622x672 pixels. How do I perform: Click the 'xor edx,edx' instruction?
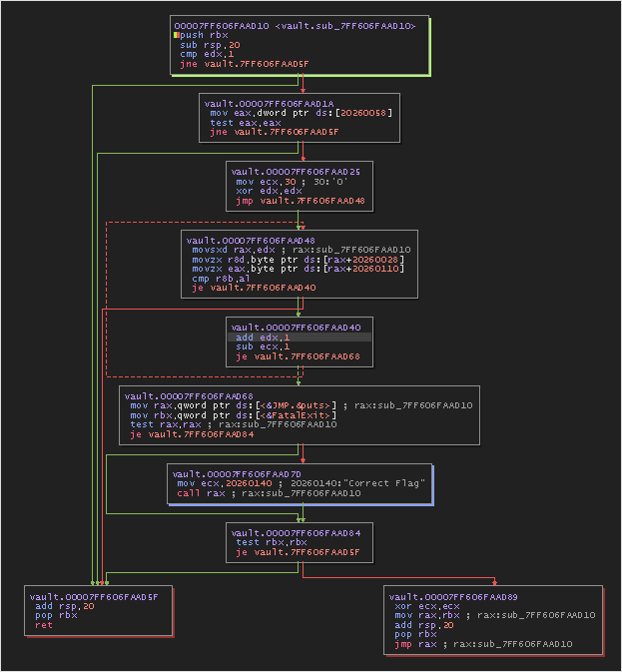[x=269, y=191]
